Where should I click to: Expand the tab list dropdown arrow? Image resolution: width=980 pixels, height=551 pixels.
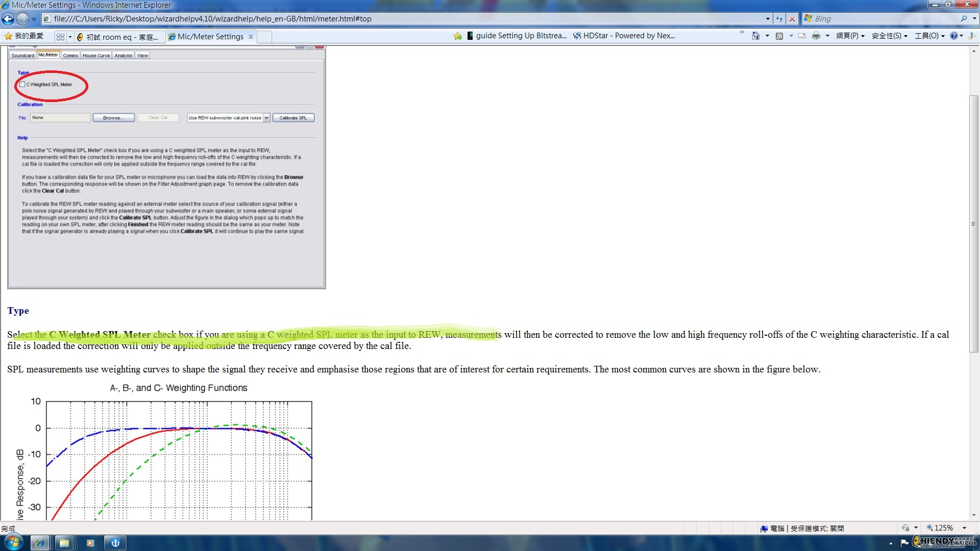click(x=70, y=37)
